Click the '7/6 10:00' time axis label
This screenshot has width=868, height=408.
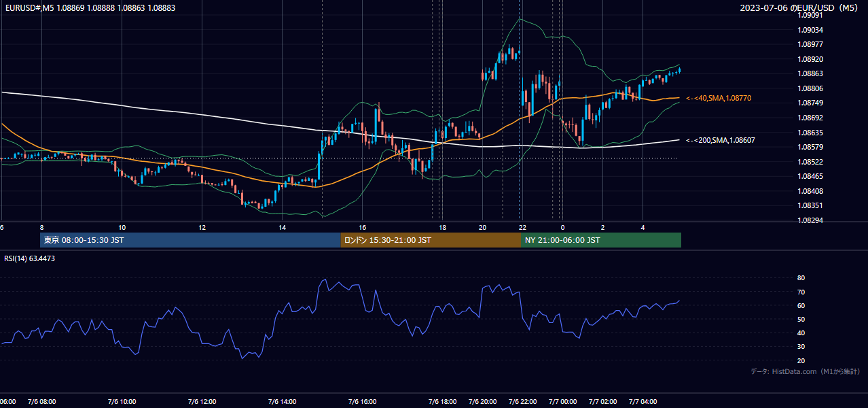122,402
